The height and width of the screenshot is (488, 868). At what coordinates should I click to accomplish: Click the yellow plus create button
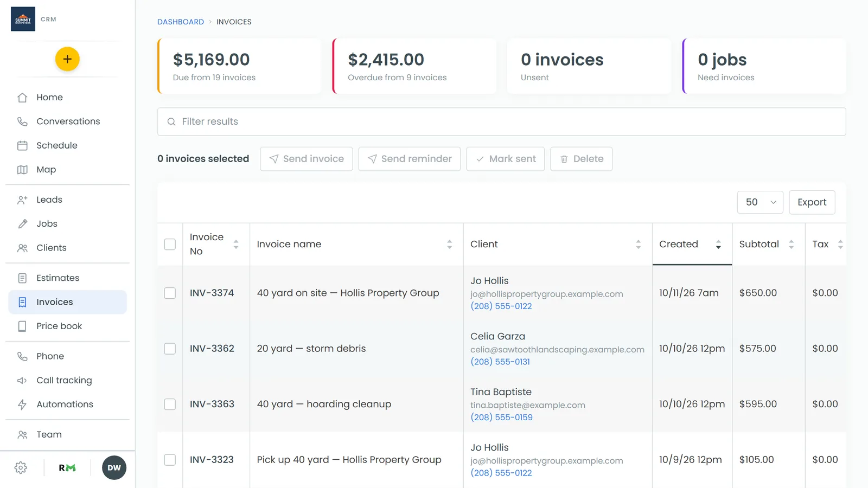tap(67, 59)
